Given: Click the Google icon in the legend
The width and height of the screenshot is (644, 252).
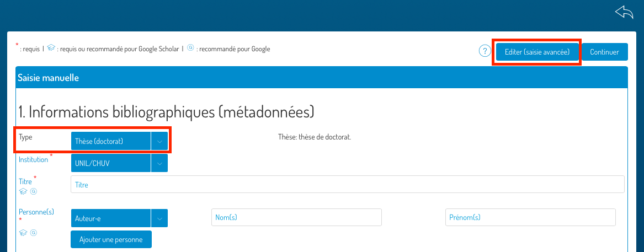Looking at the screenshot, I should coord(190,49).
